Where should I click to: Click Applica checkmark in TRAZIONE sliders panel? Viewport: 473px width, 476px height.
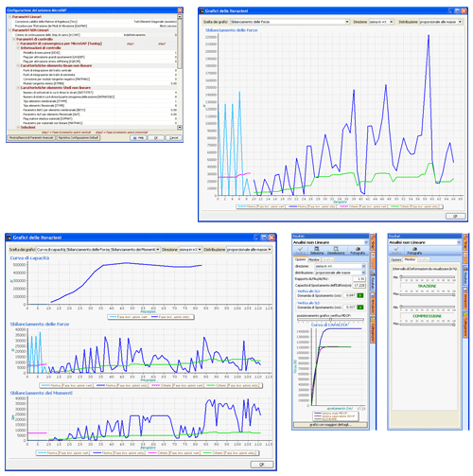[x=396, y=249]
